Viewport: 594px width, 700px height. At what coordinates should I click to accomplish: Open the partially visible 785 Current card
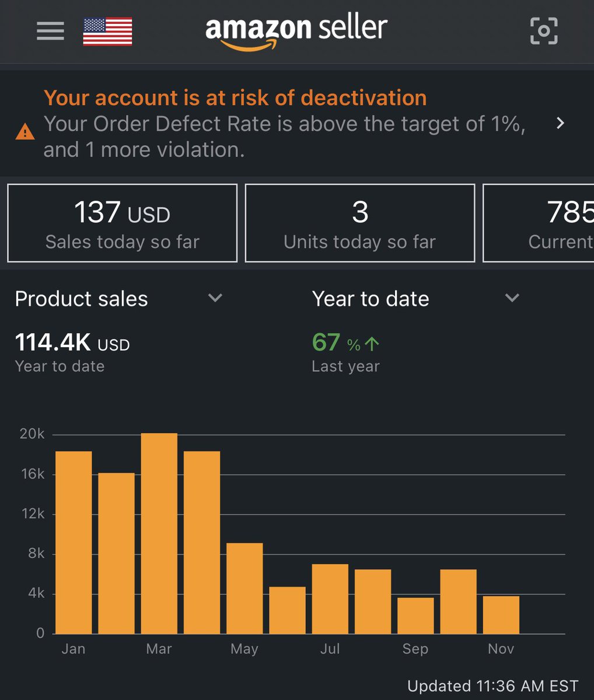(539, 223)
